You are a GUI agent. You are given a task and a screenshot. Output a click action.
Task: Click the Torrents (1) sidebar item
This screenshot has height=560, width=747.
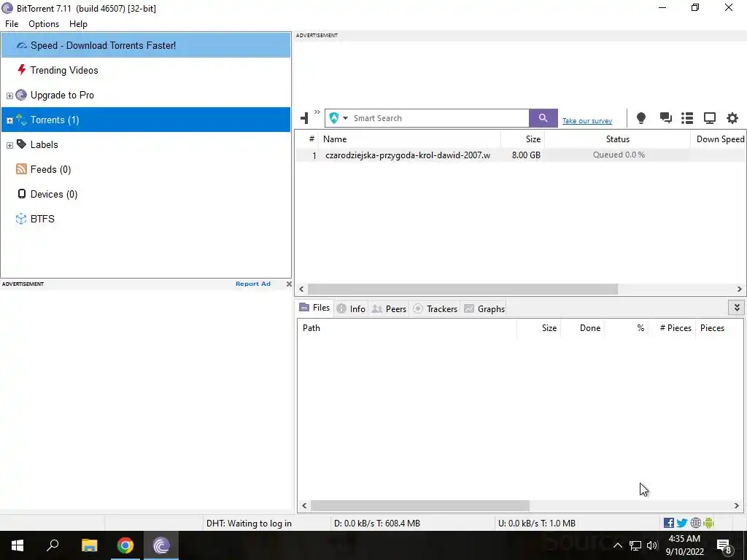146,120
